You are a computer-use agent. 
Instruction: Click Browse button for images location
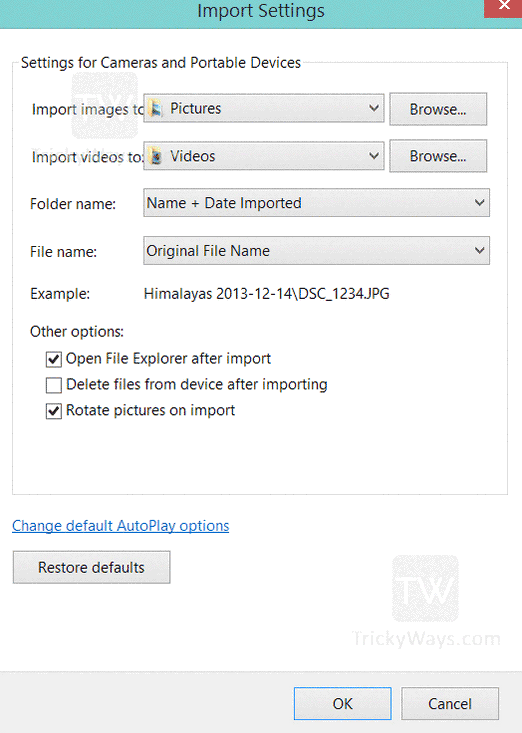point(438,109)
